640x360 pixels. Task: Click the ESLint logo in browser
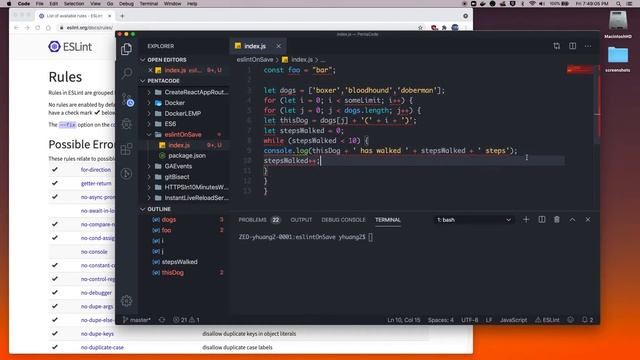tap(70, 47)
